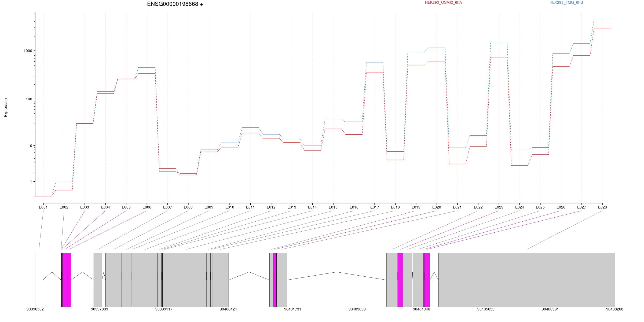Click genomic coordinate 90405653
The height and width of the screenshot is (322, 644).
486,309
